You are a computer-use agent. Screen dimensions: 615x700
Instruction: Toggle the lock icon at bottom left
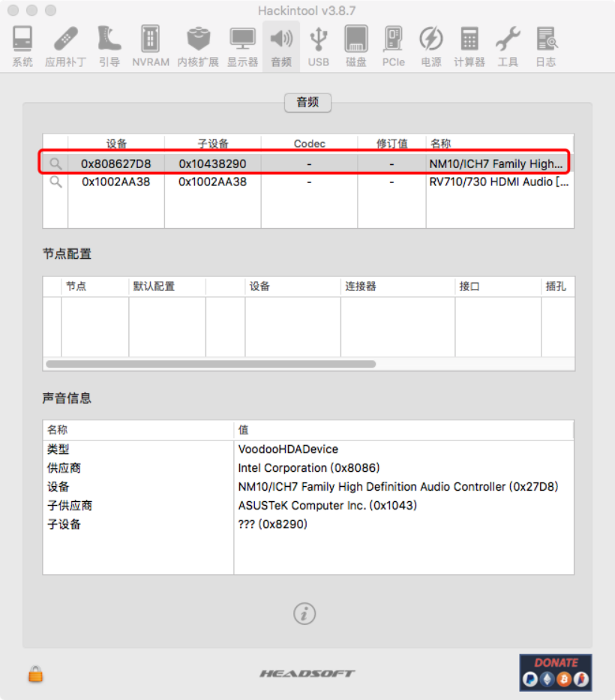pos(34,674)
